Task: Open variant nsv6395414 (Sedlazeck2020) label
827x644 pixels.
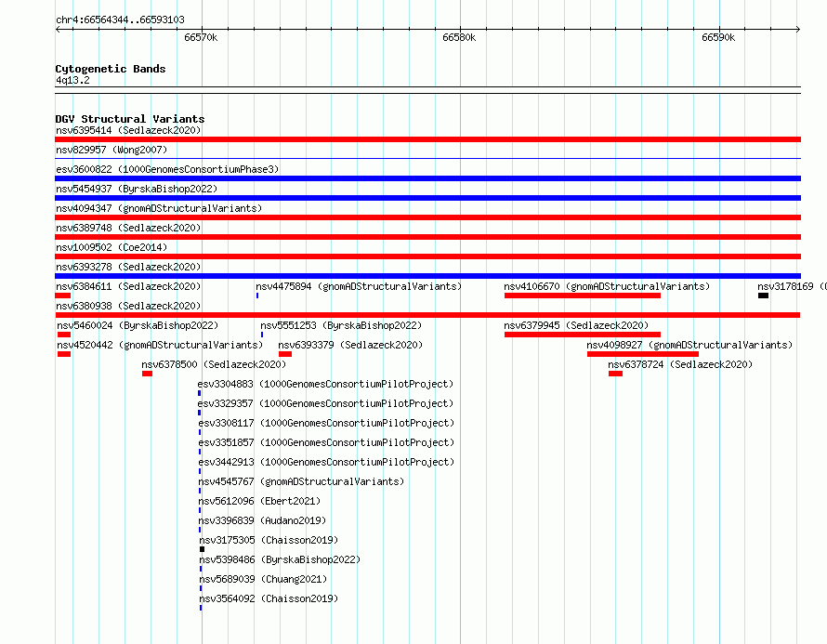Action: (128, 130)
